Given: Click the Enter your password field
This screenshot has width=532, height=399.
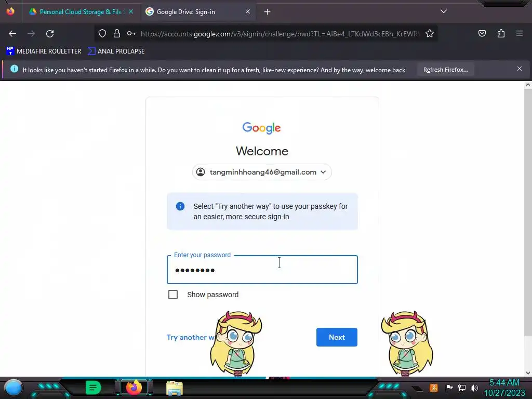Looking at the screenshot, I should tap(262, 270).
